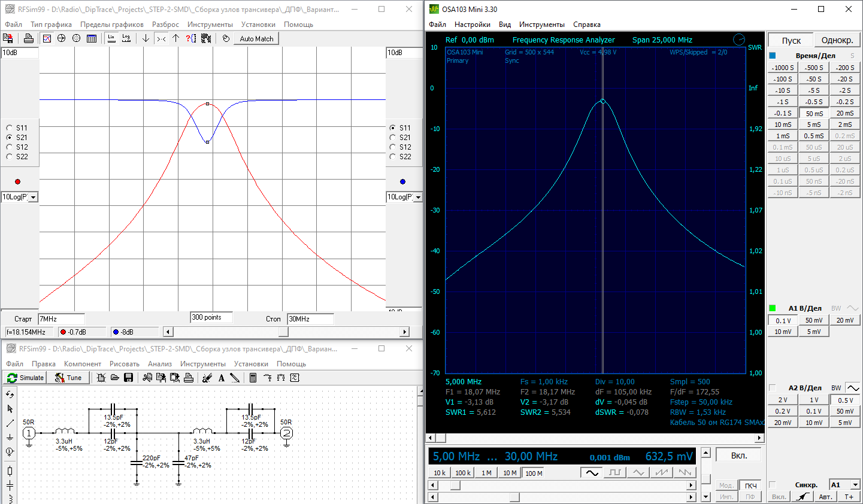
Task: Open the tabular data display icon
Action: 92,38
